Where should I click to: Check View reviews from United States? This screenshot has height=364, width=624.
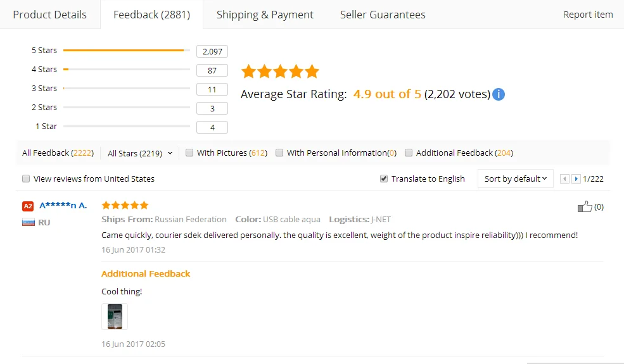coord(26,179)
